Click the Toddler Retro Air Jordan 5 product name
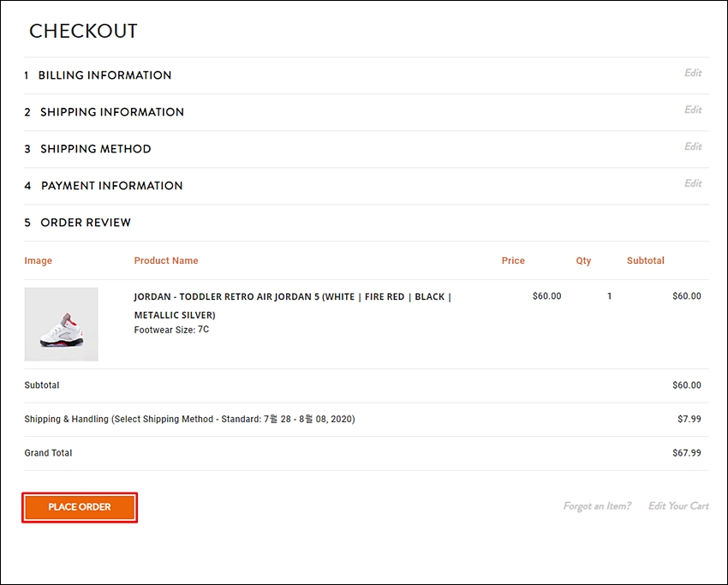The height and width of the screenshot is (585, 728). [x=293, y=306]
